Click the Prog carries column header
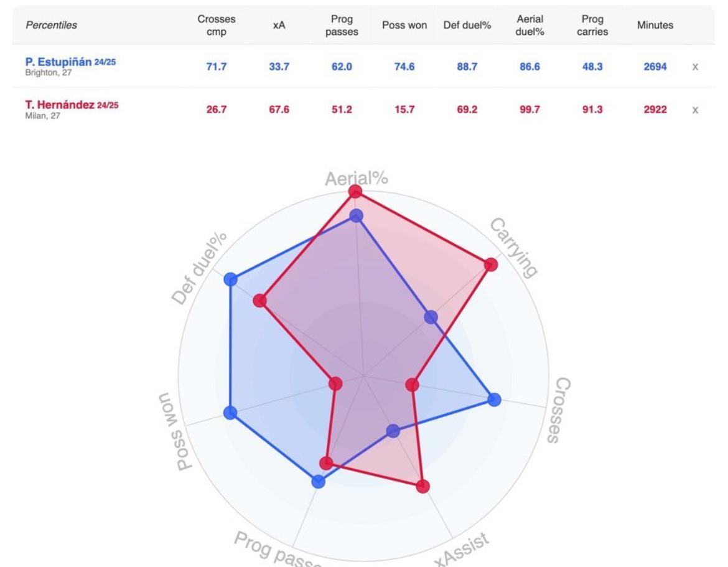Screen dimensions: 728x567 point(592,25)
